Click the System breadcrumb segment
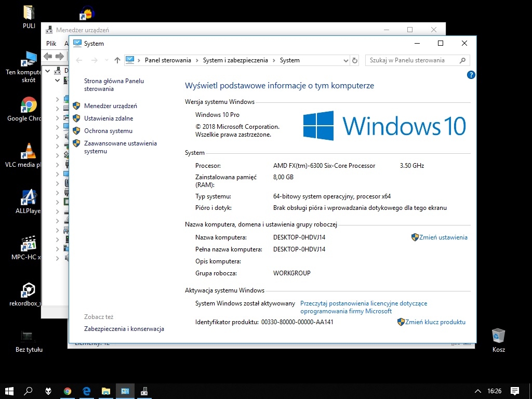The width and height of the screenshot is (532, 399). (x=290, y=60)
